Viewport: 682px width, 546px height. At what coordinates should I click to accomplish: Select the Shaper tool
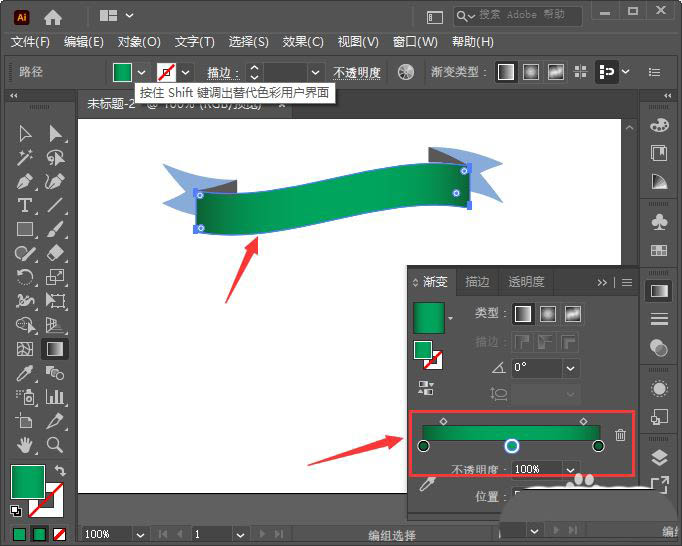[25, 253]
